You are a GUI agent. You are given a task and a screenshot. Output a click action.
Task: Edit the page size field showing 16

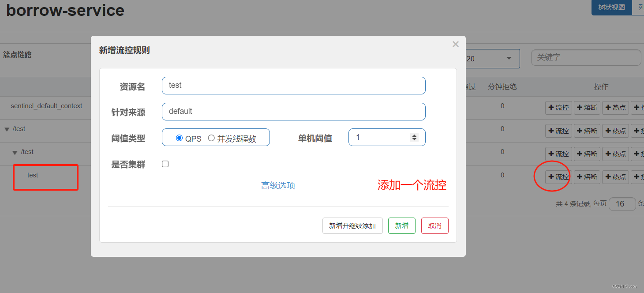(x=622, y=204)
